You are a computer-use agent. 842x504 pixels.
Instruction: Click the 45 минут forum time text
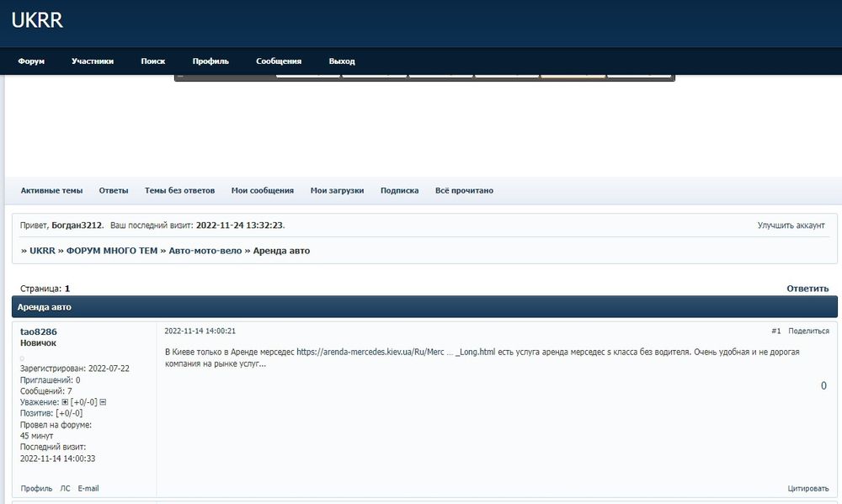pos(36,436)
